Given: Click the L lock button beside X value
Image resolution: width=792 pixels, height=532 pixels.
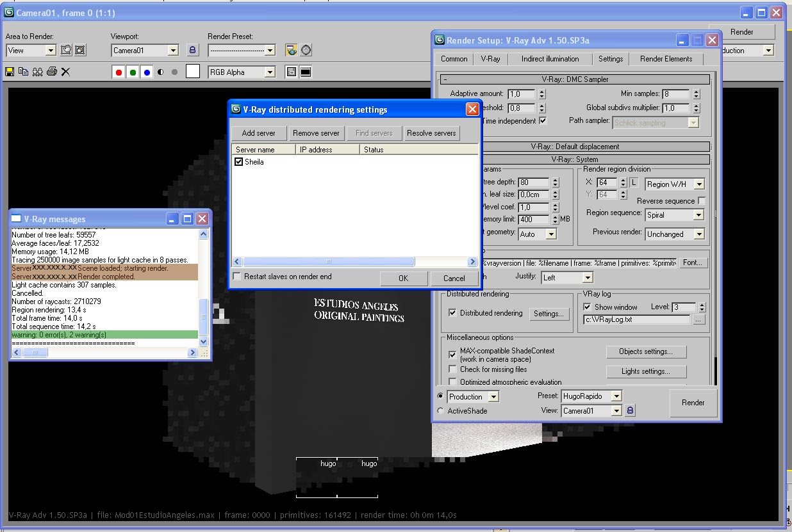Looking at the screenshot, I should [634, 183].
